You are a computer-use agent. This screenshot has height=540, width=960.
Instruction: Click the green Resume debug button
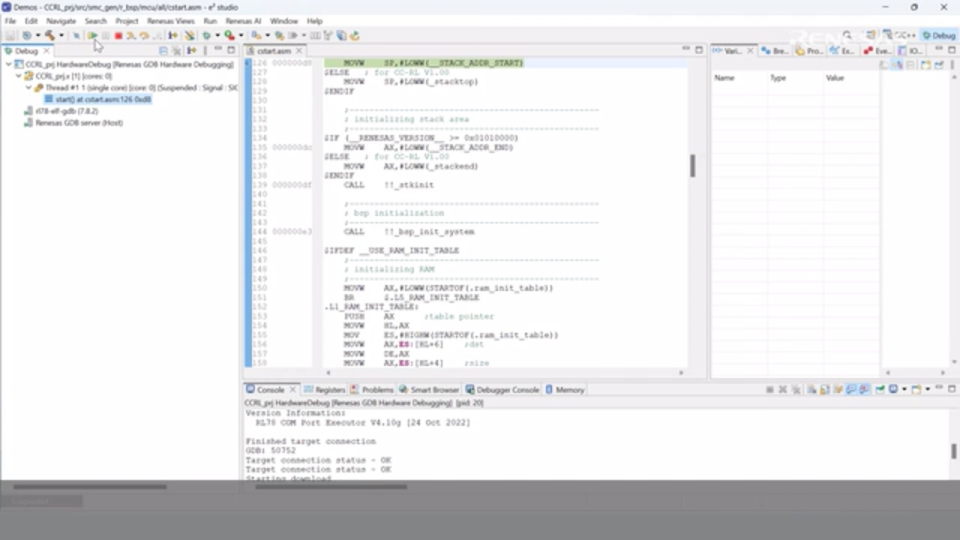92,35
